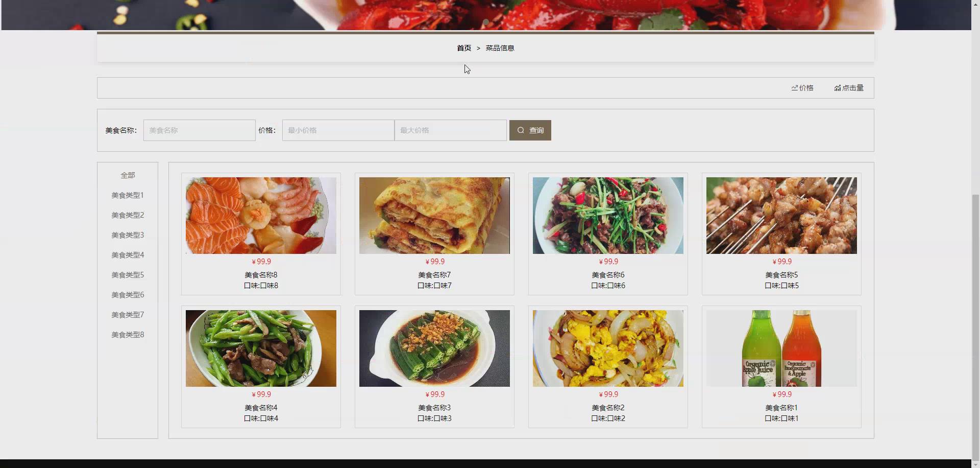
Task: Click the title 美食名称8
Action: pos(261,275)
